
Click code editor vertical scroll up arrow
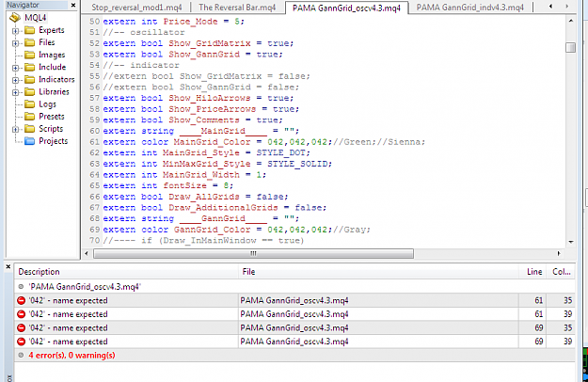(x=571, y=21)
